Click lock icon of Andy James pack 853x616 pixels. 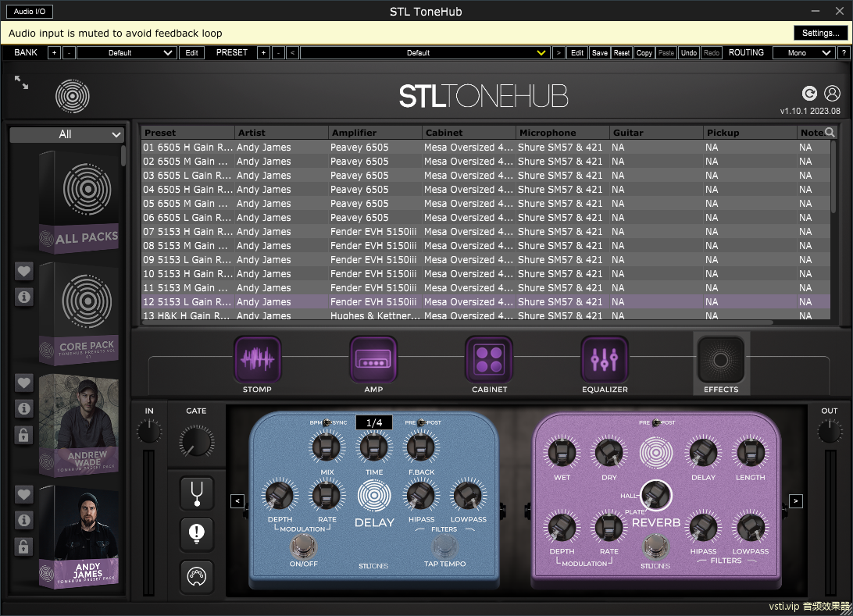pyautogui.click(x=24, y=547)
